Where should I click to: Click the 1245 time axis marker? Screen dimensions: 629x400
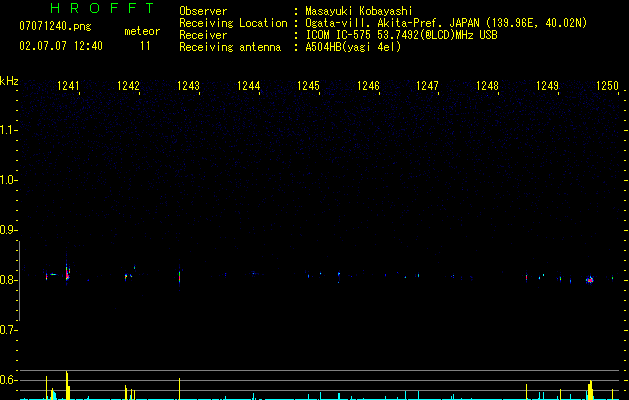click(308, 86)
